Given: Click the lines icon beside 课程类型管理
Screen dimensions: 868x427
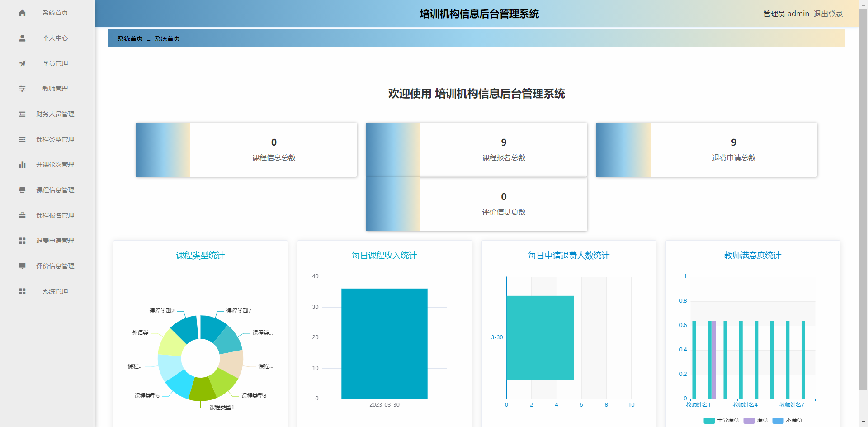Looking at the screenshot, I should 22,139.
